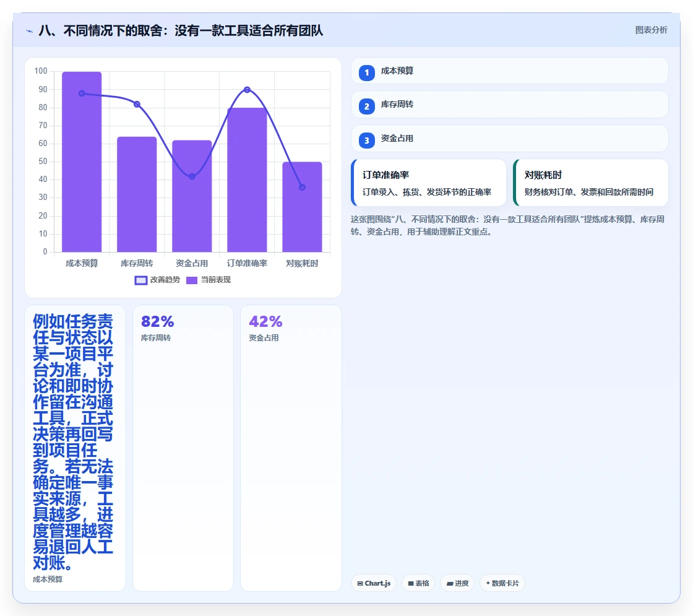The width and height of the screenshot is (693, 616).
Task: Click the 成本预算 bar in chart
Action: click(x=82, y=162)
